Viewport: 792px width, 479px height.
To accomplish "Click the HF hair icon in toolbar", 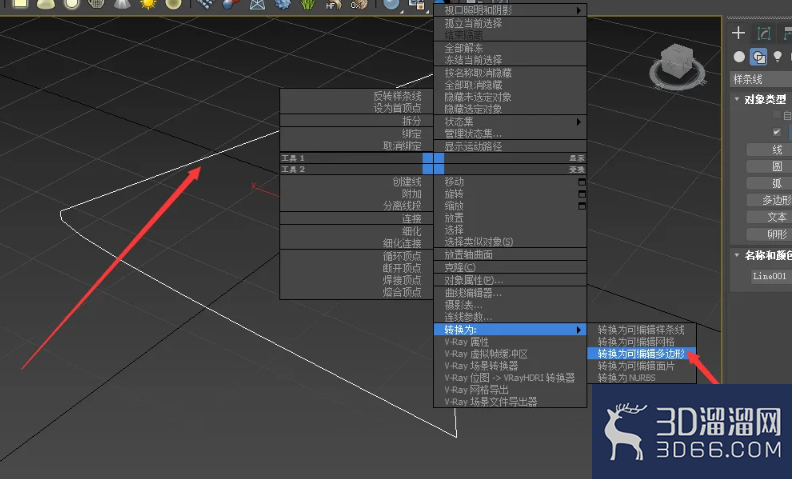I will 332,5.
